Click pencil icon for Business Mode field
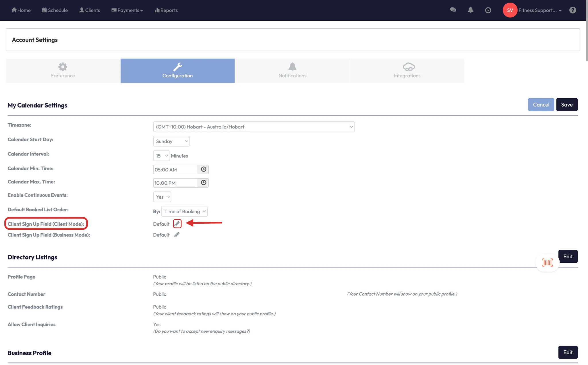Viewport: 588px width, 365px height. tap(177, 235)
